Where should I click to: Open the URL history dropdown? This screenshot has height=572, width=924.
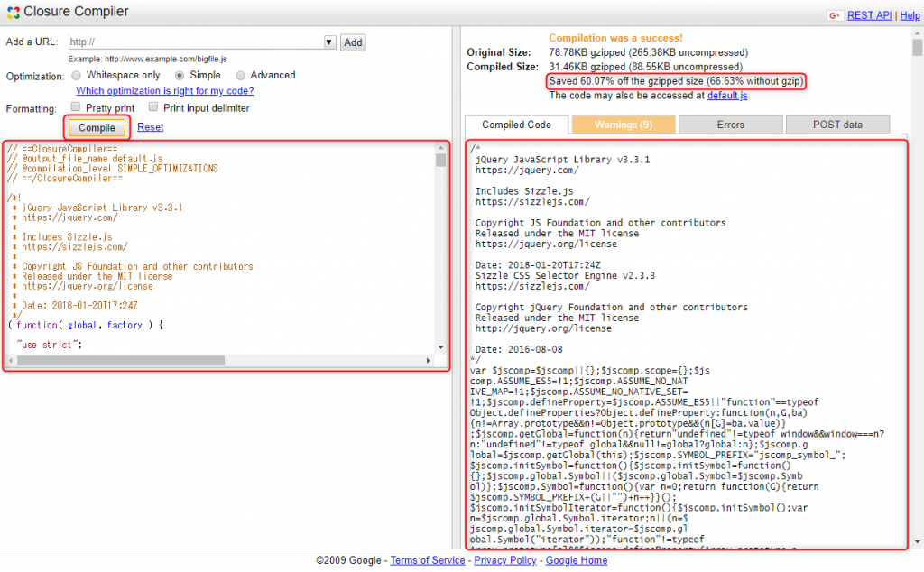coord(328,42)
